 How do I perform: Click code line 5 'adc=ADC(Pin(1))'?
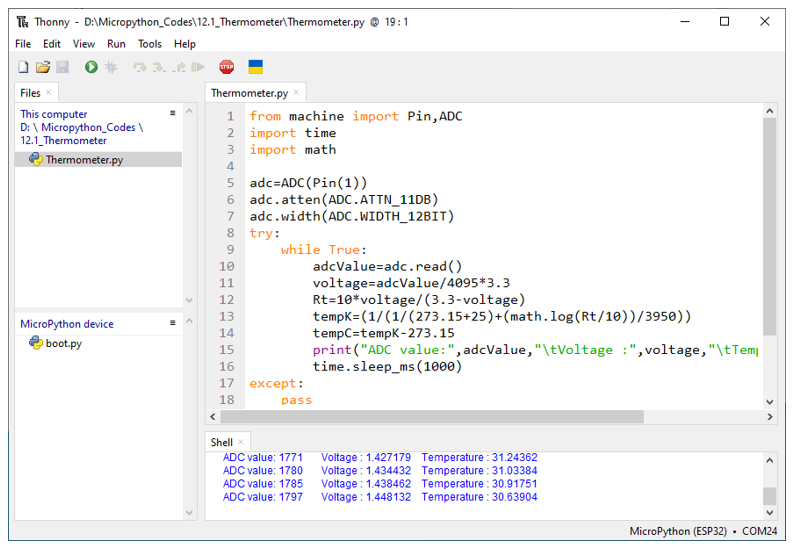coord(308,183)
